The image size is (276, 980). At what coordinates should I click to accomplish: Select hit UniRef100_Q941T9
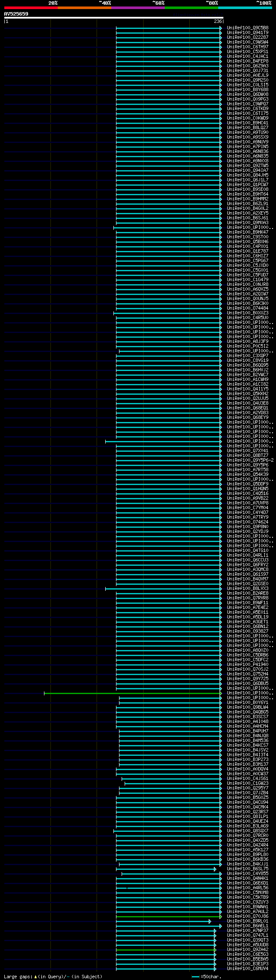coord(248,33)
